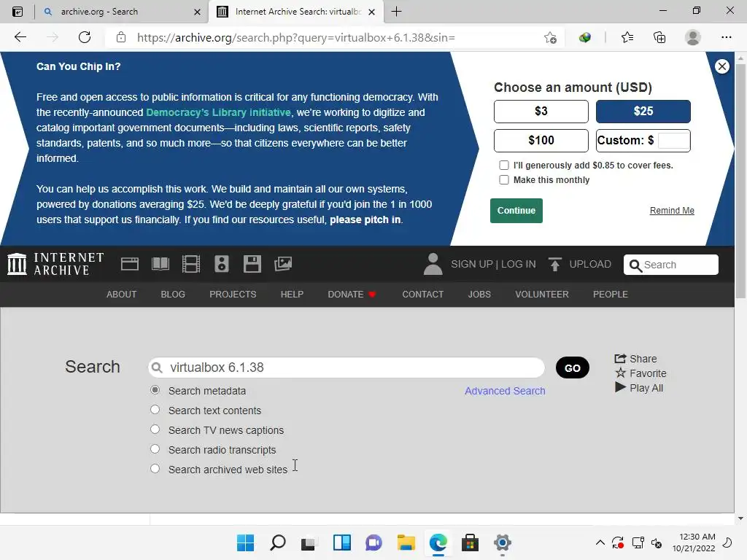
Task: Open the PROJECTS menu item
Action: coord(233,295)
